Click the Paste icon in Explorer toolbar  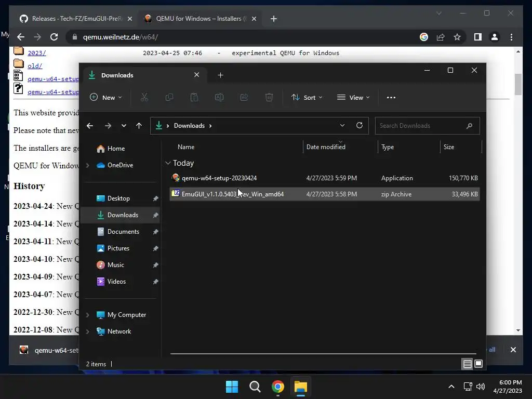[x=194, y=97]
